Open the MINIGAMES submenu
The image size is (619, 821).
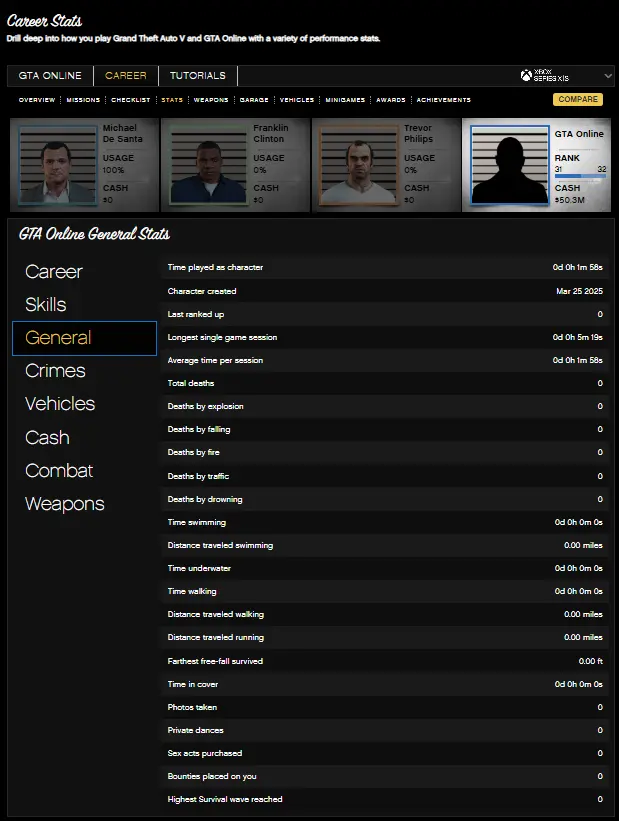coord(345,99)
